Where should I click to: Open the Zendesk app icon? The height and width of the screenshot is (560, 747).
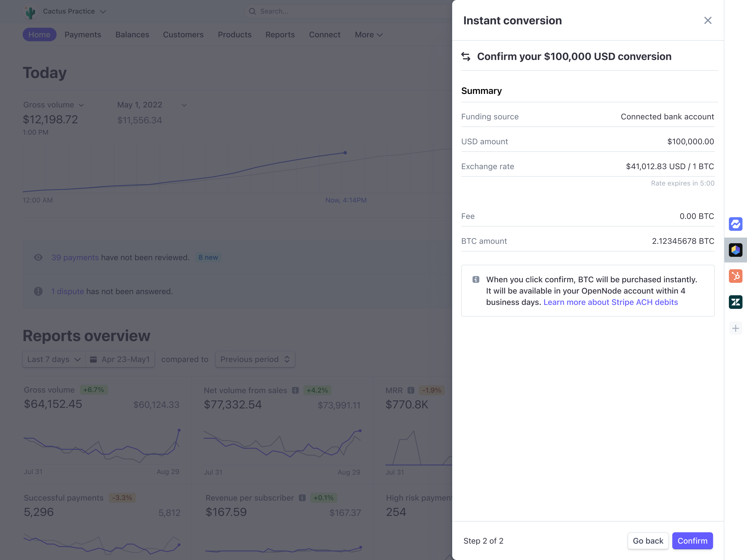pos(735,302)
